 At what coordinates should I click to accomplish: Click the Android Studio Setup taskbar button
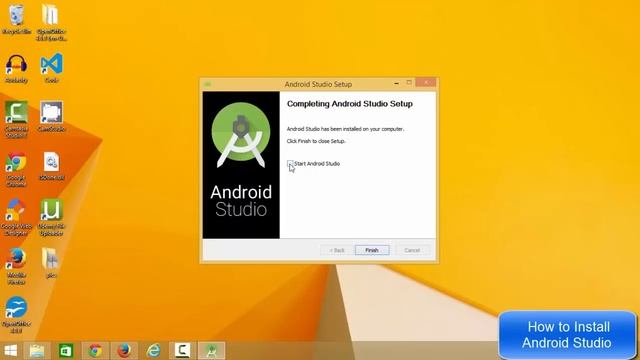click(x=211, y=351)
